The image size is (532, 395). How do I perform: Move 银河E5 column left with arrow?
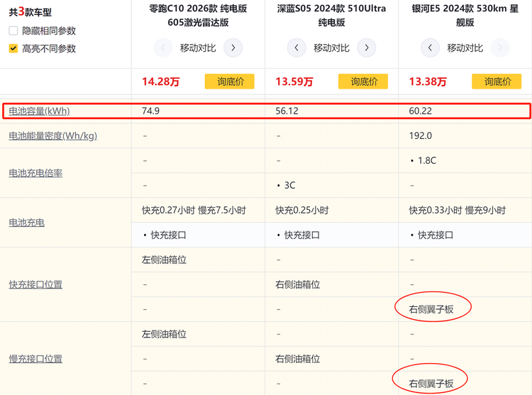(x=430, y=48)
